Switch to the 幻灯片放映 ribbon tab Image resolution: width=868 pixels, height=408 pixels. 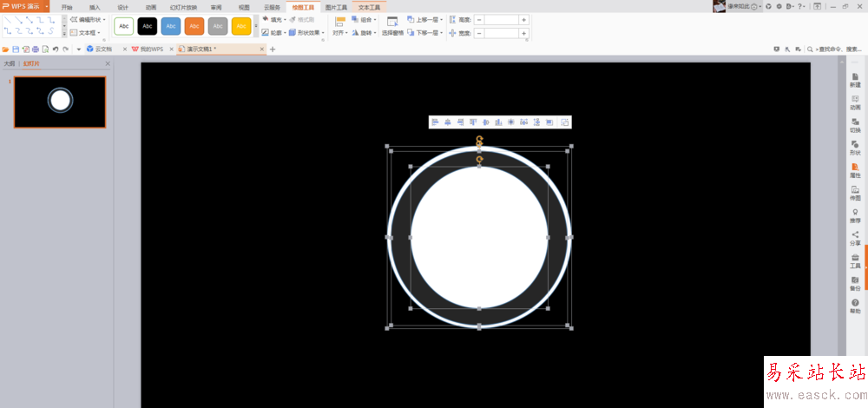click(183, 7)
